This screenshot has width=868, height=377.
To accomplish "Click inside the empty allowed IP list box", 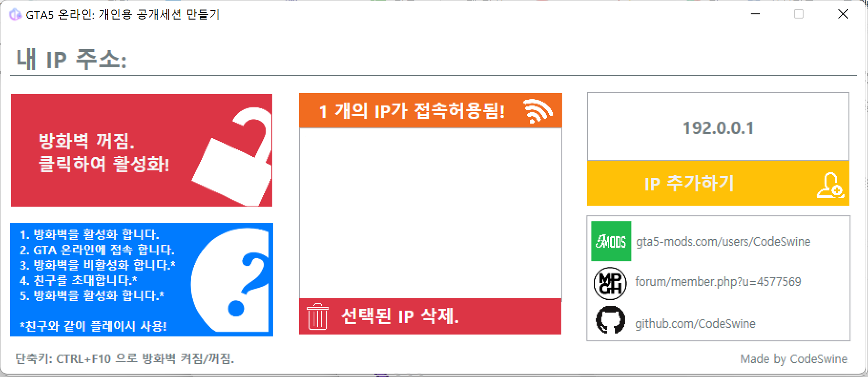I will pos(430,213).
